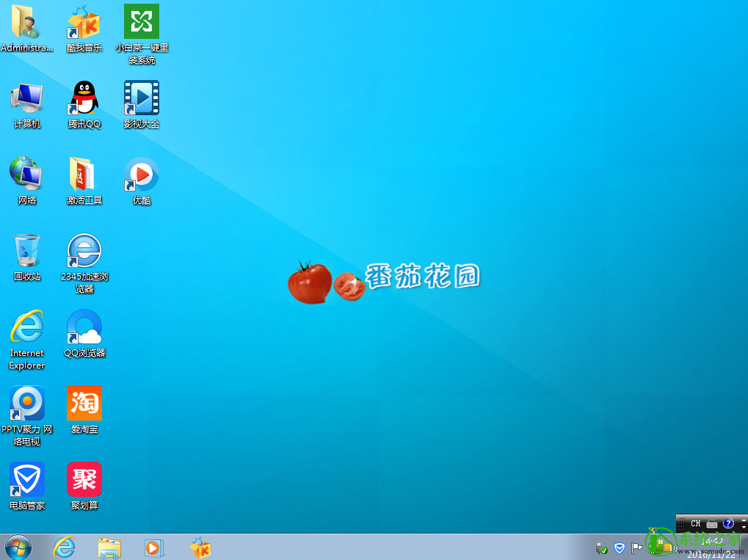The height and width of the screenshot is (560, 748).
Task: Launch 腾讯QQ penguin shortcut
Action: point(84,106)
